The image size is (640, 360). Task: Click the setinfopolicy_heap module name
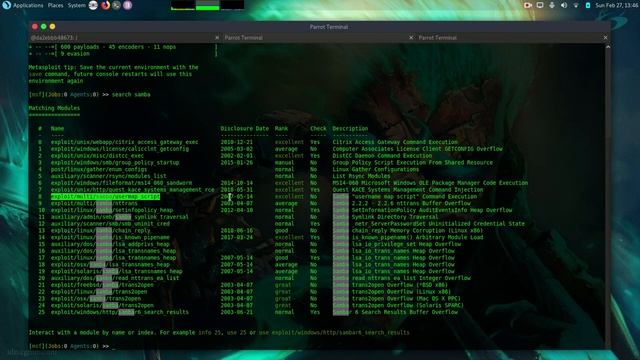coord(112,210)
